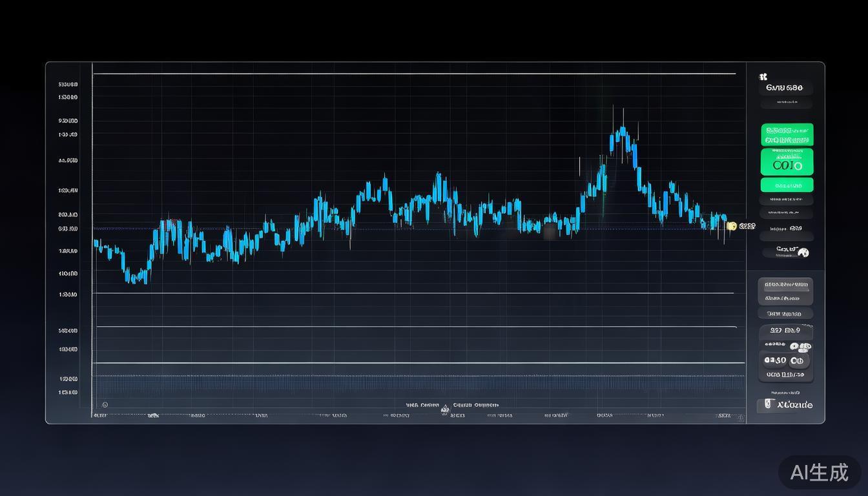This screenshot has height=496, width=868.
Task: Click the highest candlestick peak on the chart
Action: (621, 129)
